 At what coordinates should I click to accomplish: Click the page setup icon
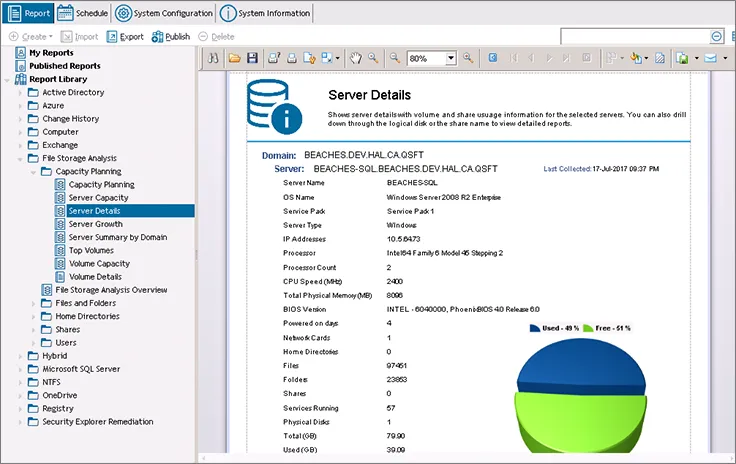(309, 58)
